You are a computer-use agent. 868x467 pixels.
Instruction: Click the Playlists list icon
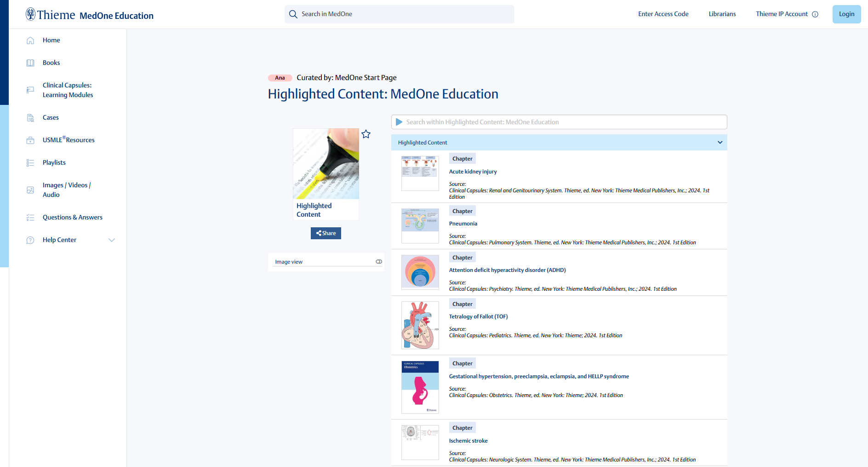pos(30,163)
